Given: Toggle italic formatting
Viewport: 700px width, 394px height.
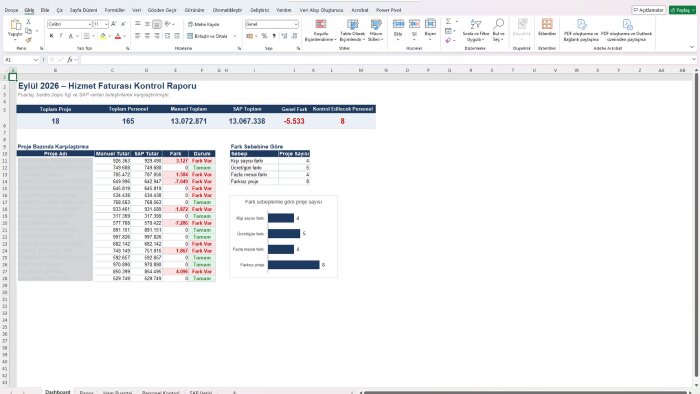Looking at the screenshot, I should tap(61, 36).
